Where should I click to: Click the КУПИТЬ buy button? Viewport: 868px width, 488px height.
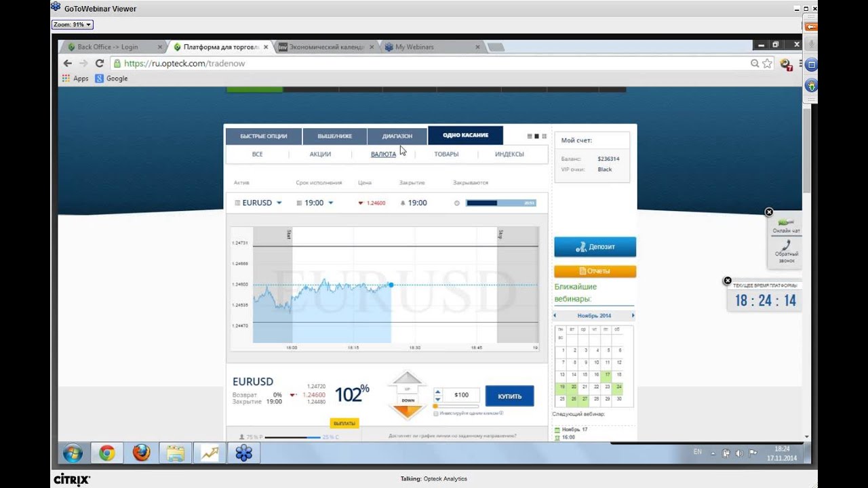click(x=509, y=396)
